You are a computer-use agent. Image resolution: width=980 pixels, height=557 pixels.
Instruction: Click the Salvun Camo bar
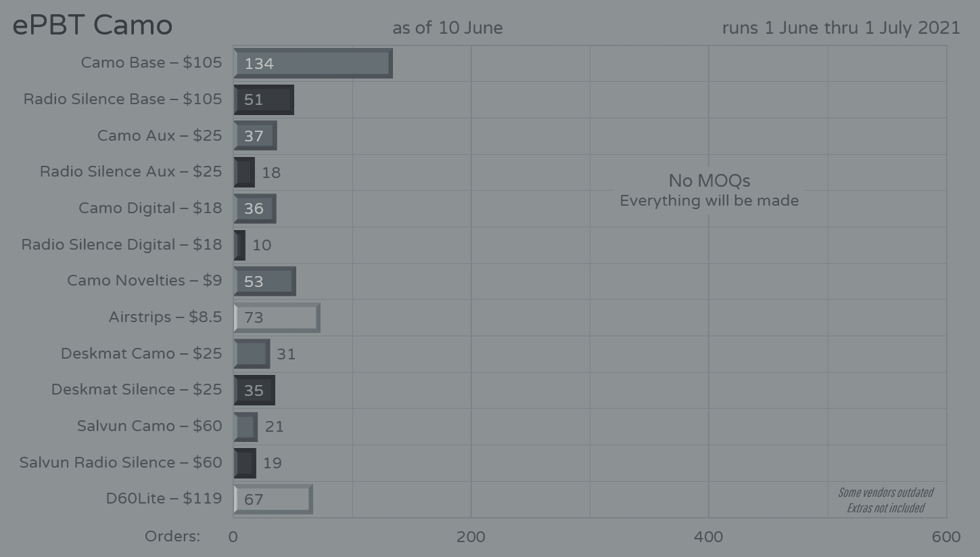(x=246, y=426)
